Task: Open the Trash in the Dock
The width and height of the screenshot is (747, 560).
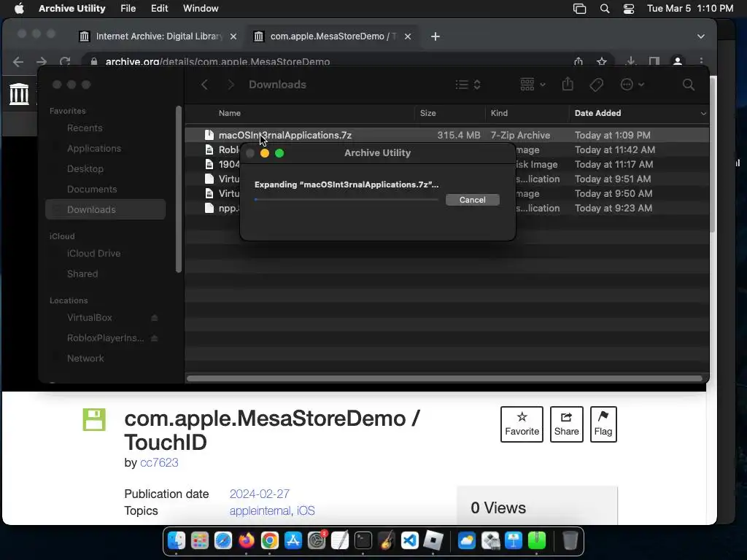Action: [570, 541]
